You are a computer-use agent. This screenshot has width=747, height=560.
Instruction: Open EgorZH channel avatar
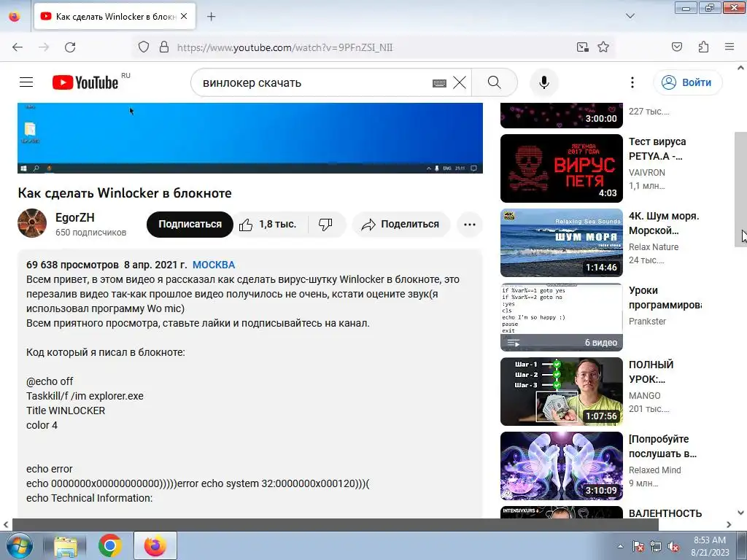[32, 223]
